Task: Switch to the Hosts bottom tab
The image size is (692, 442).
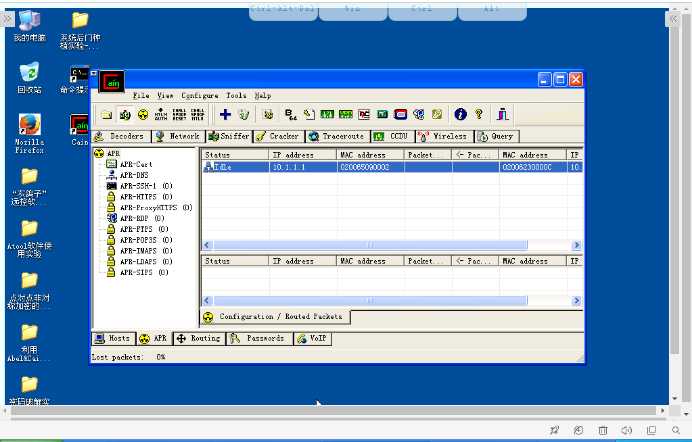Action: (113, 338)
